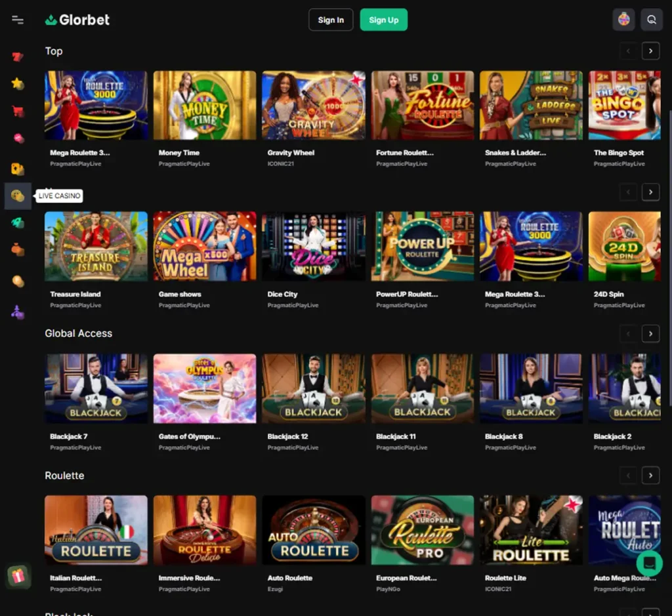Click Sign Up button
This screenshot has width=672, height=616.
point(383,20)
